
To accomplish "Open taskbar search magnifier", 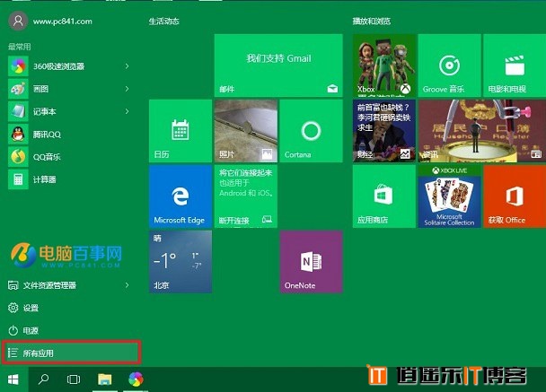I will 43,379.
